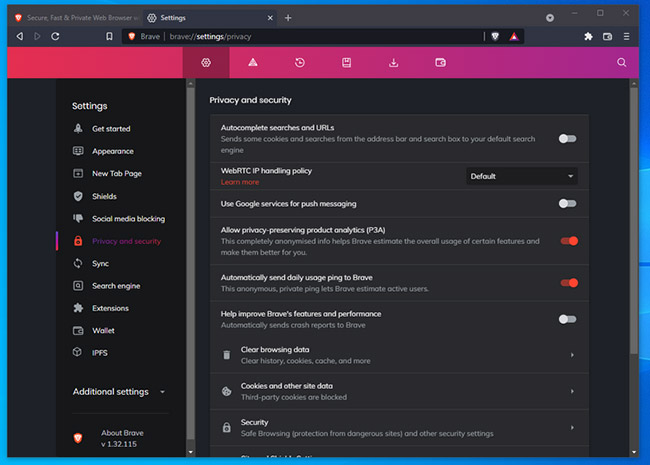Open the History clock icon

coord(300,63)
